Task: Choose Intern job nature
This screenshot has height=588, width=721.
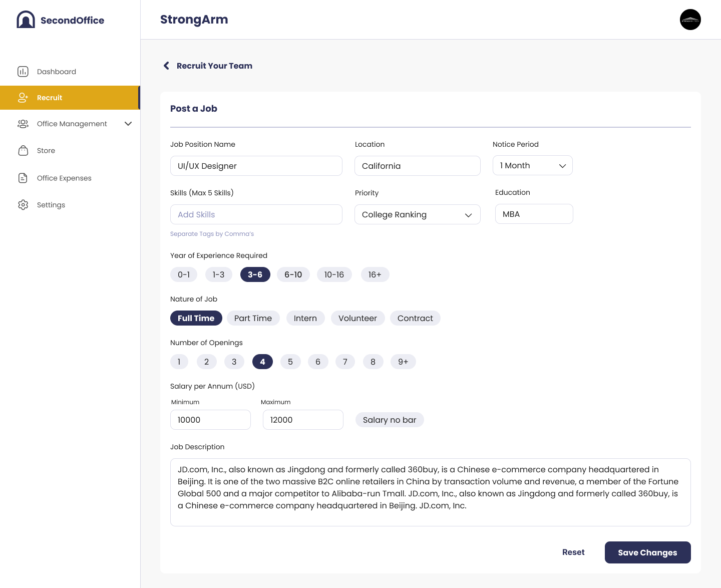Action: 305,318
